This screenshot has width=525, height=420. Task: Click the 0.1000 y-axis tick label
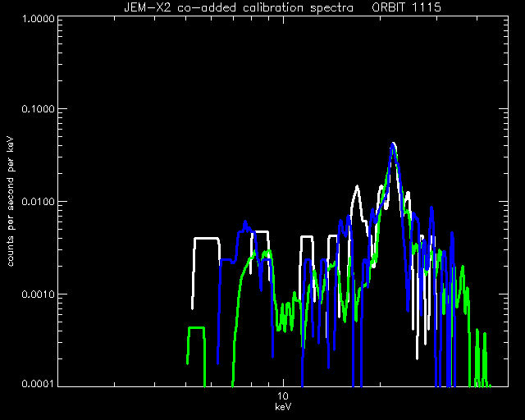[x=38, y=109]
